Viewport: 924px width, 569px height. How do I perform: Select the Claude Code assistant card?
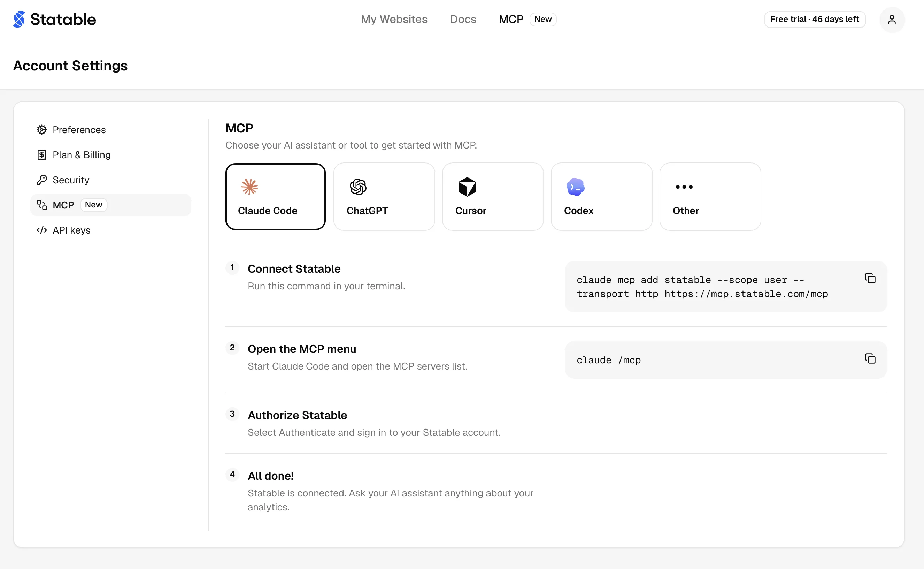[276, 196]
